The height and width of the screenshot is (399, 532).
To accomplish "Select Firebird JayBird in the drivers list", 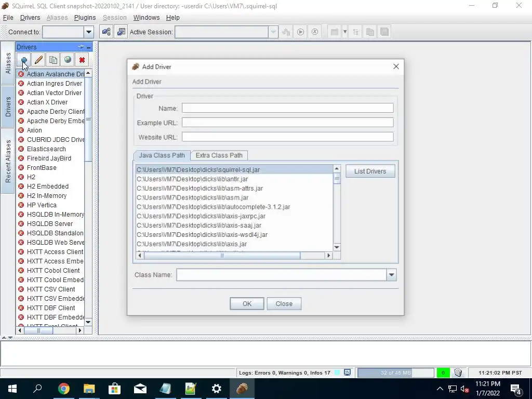I will [x=49, y=158].
